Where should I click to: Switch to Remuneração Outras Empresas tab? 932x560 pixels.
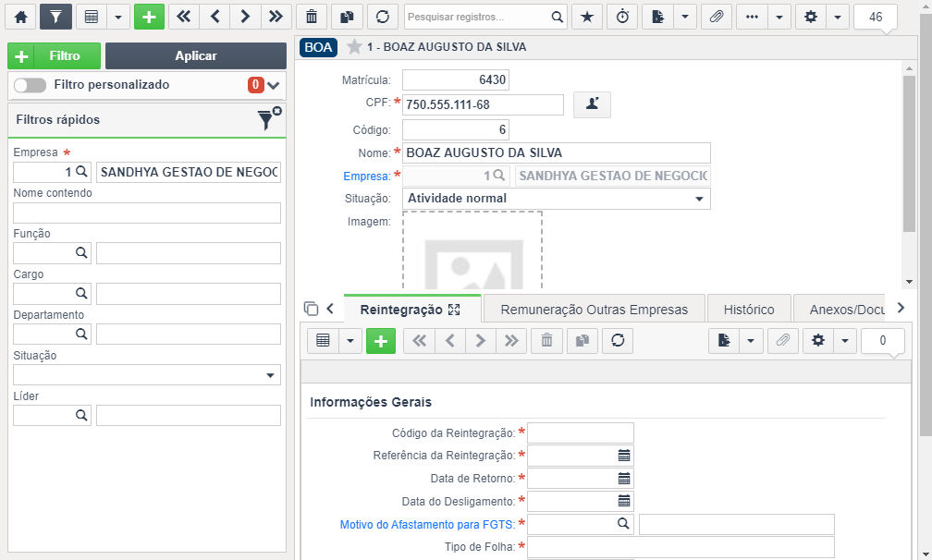pyautogui.click(x=594, y=310)
